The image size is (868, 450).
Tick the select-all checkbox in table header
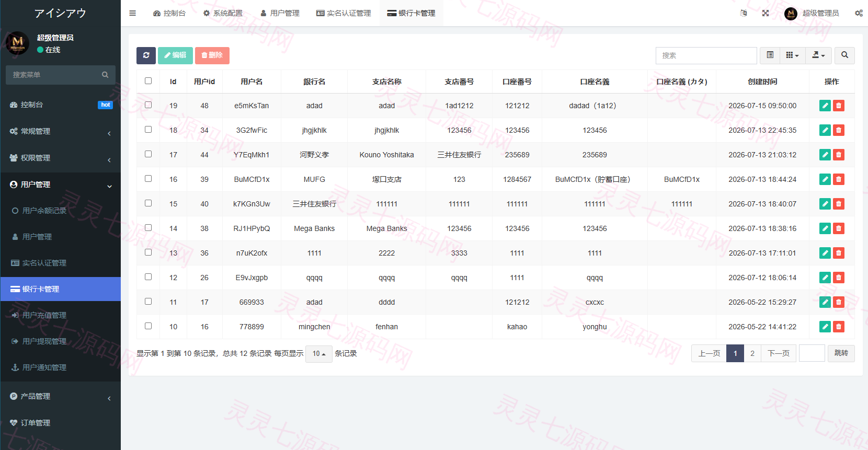[x=149, y=81]
